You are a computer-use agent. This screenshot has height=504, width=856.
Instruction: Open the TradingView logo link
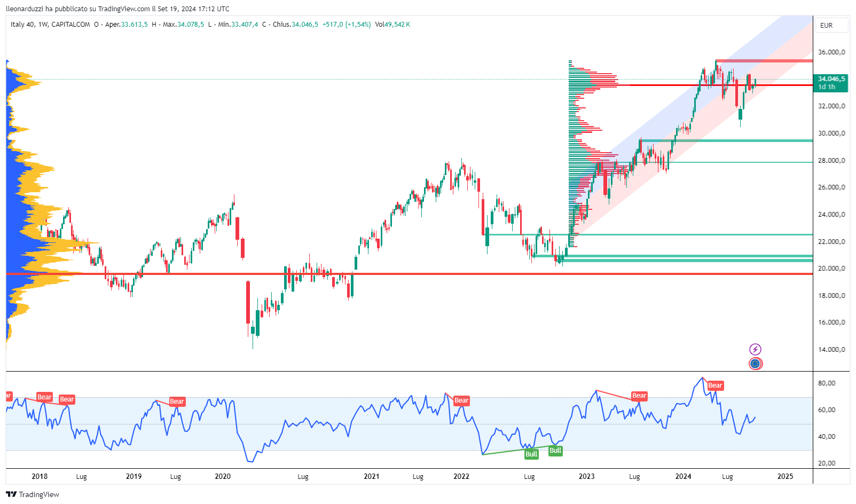coord(33,494)
